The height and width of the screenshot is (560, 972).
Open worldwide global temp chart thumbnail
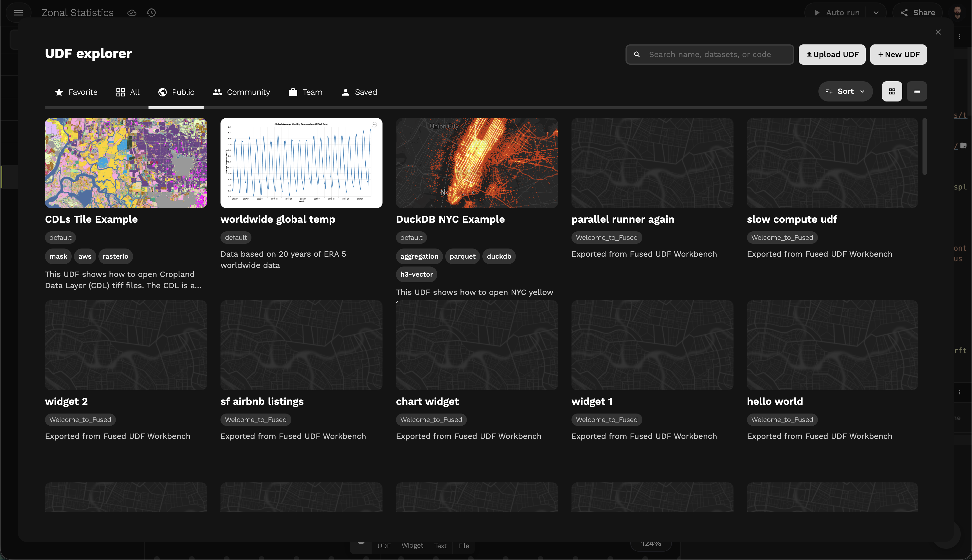(301, 163)
